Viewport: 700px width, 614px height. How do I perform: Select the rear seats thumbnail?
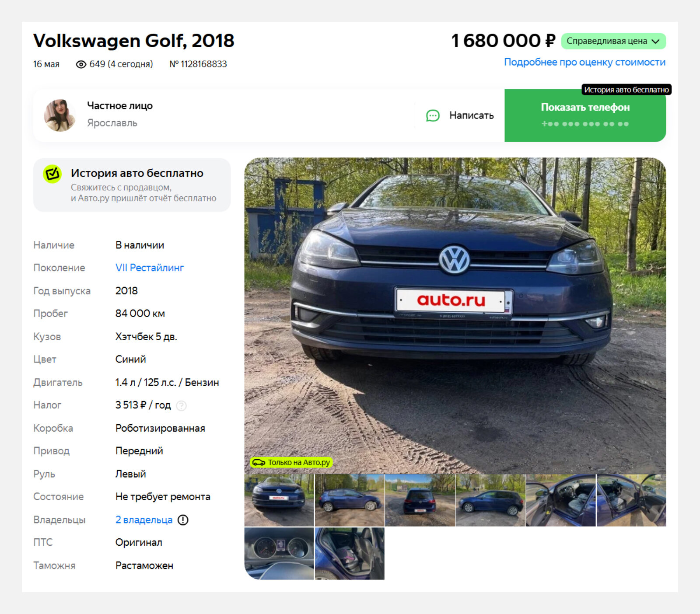[350, 554]
